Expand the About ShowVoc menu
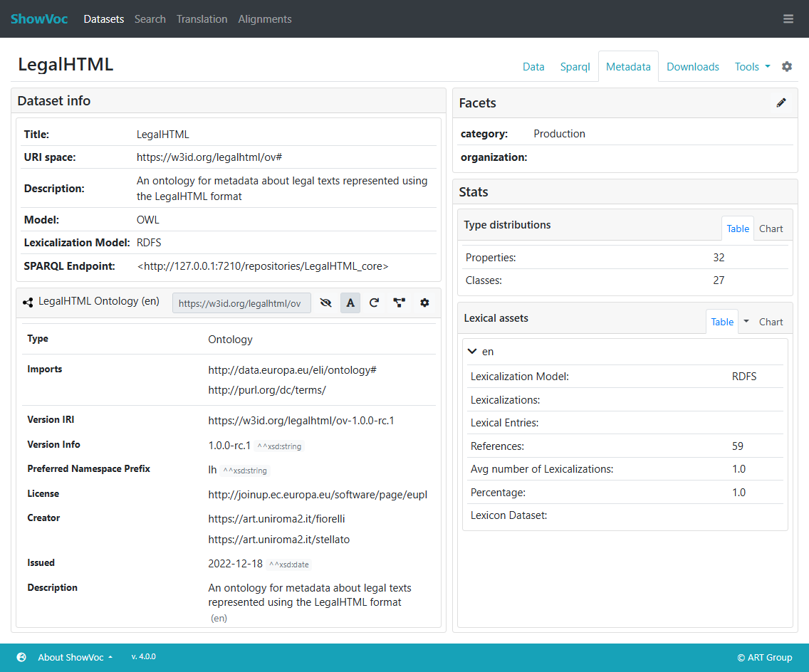Screen dimensions: 809x672 coord(75,657)
